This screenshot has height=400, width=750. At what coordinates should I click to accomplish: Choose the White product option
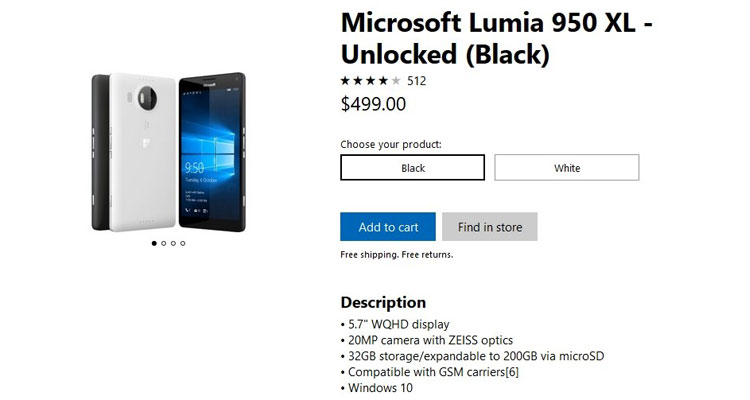click(x=566, y=168)
